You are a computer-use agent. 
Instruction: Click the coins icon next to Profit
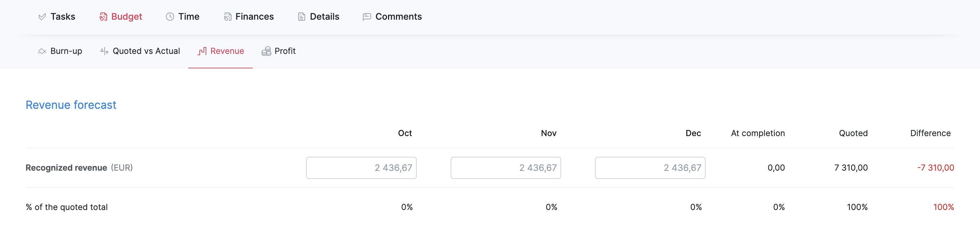pyautogui.click(x=266, y=51)
